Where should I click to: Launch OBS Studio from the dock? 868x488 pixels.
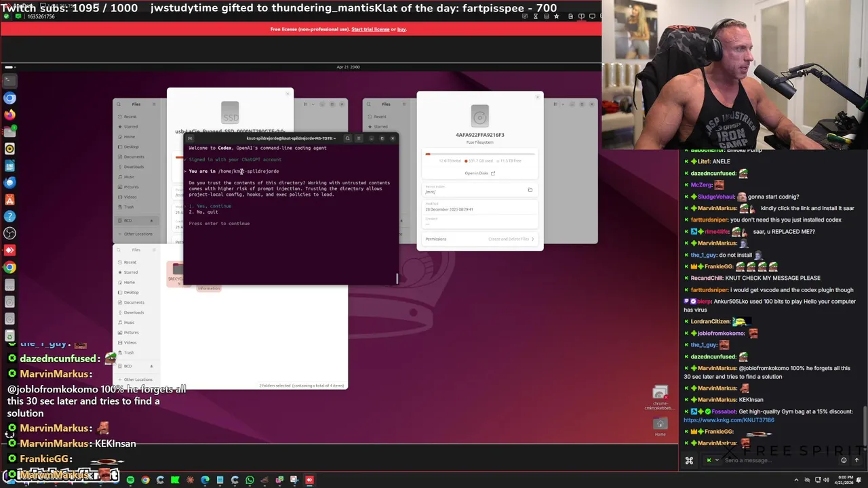click(x=9, y=234)
